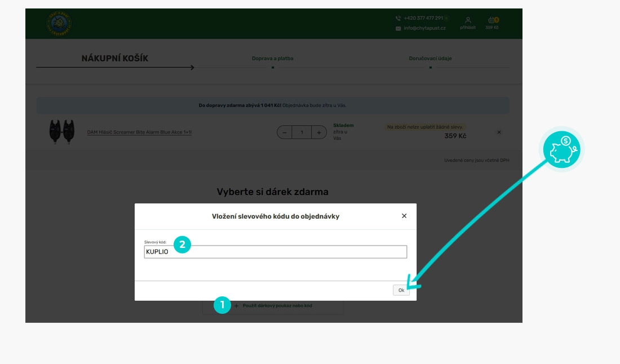Open the DAM Hlásič Screamer Bite Alarm link
This screenshot has height=364, width=620.
click(x=139, y=132)
